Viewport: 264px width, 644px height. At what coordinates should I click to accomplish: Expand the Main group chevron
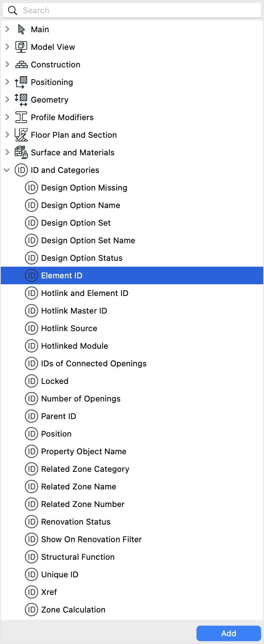coord(7,29)
